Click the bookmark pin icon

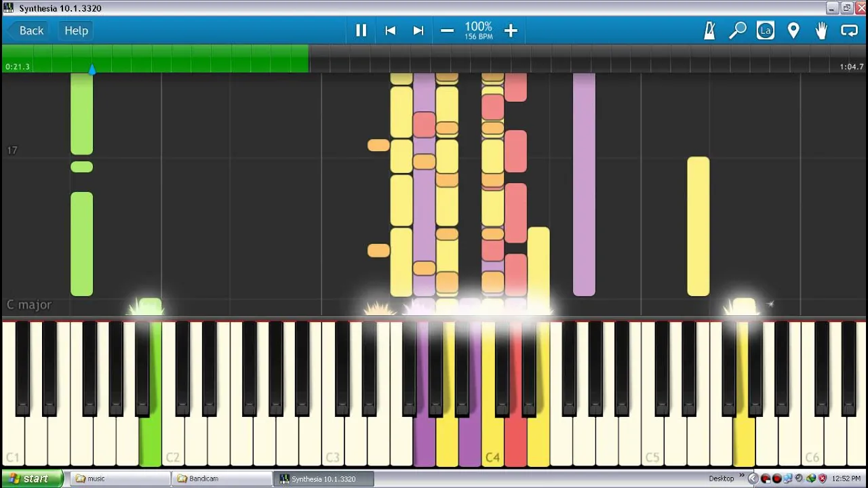tap(793, 30)
